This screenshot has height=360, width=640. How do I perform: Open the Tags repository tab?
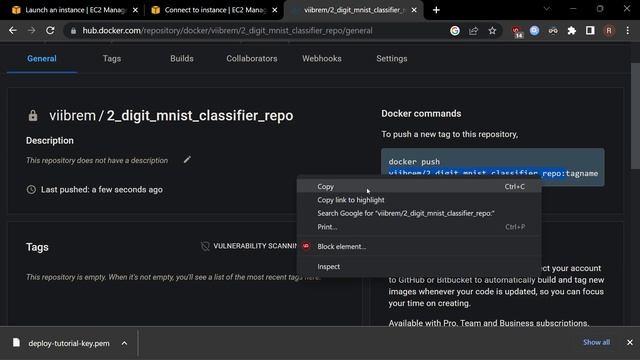point(112,59)
